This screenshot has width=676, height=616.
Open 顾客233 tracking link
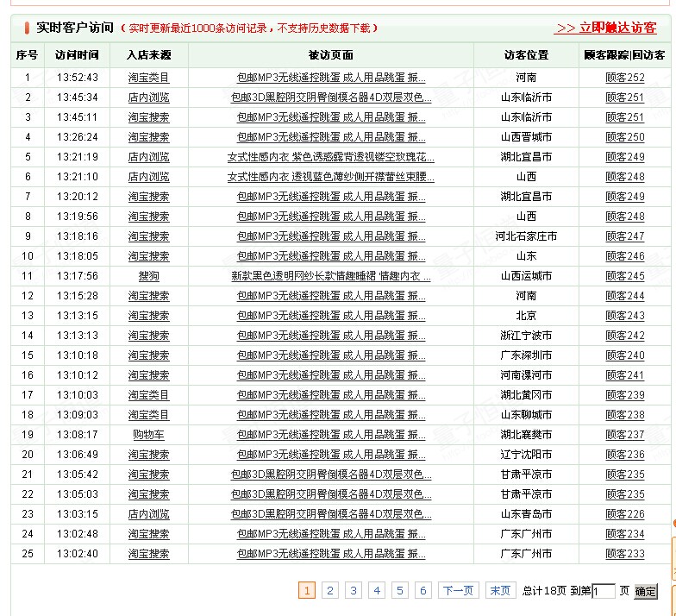[x=625, y=554]
